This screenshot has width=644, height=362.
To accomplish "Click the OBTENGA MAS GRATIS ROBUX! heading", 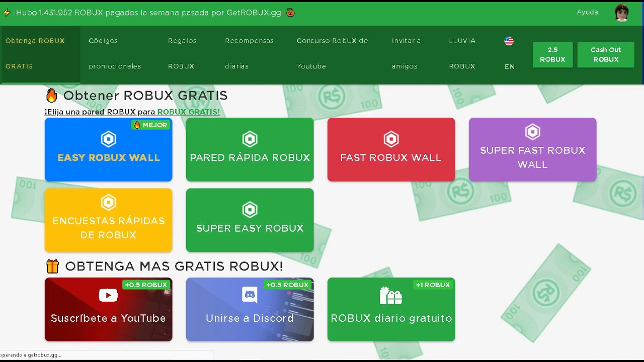I will click(174, 266).
